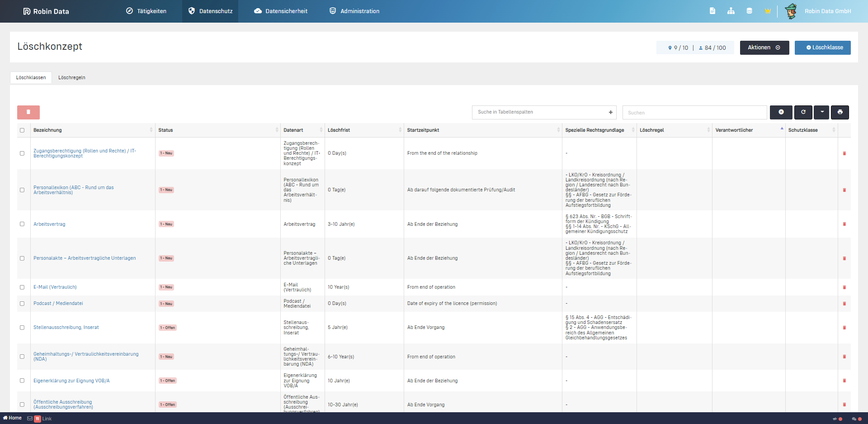868x424 pixels.
Task: Open the Aktionen dropdown
Action: click(764, 48)
